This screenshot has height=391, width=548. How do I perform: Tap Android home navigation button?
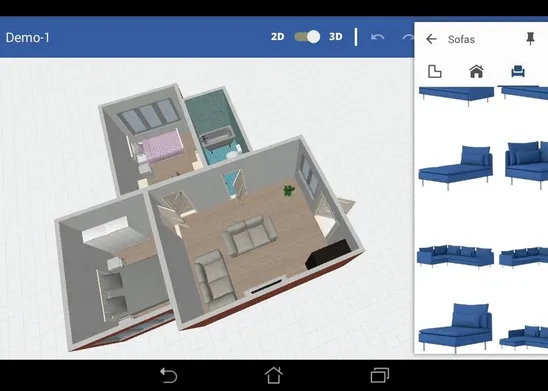click(274, 375)
